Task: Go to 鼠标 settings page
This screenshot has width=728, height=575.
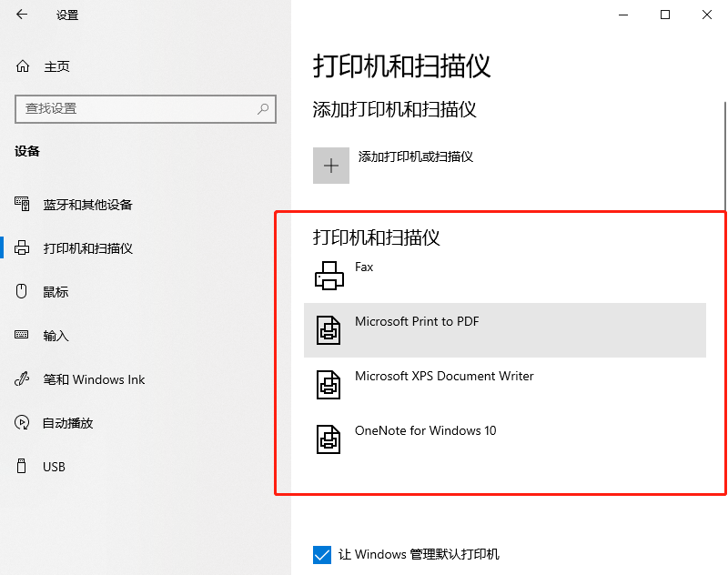Action: click(x=56, y=292)
